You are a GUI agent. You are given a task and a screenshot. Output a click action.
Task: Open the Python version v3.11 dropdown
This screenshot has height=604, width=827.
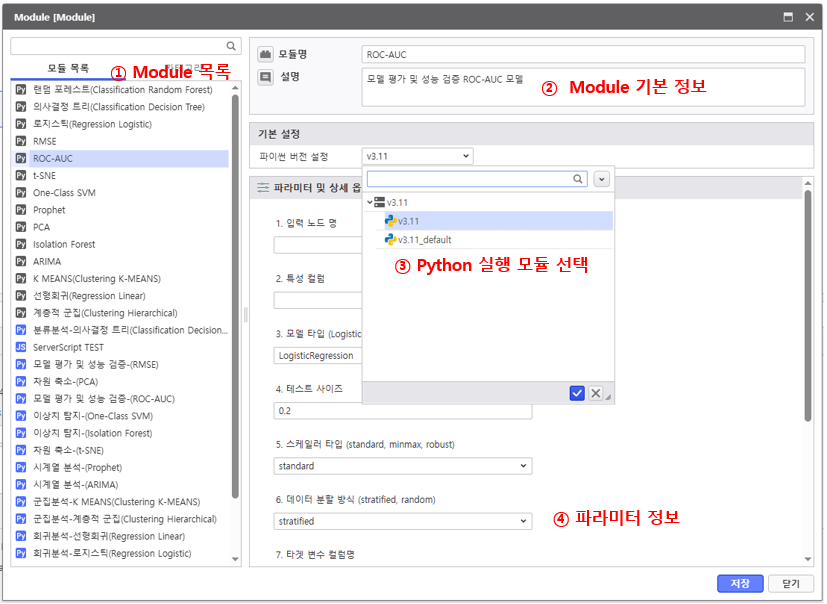(417, 156)
